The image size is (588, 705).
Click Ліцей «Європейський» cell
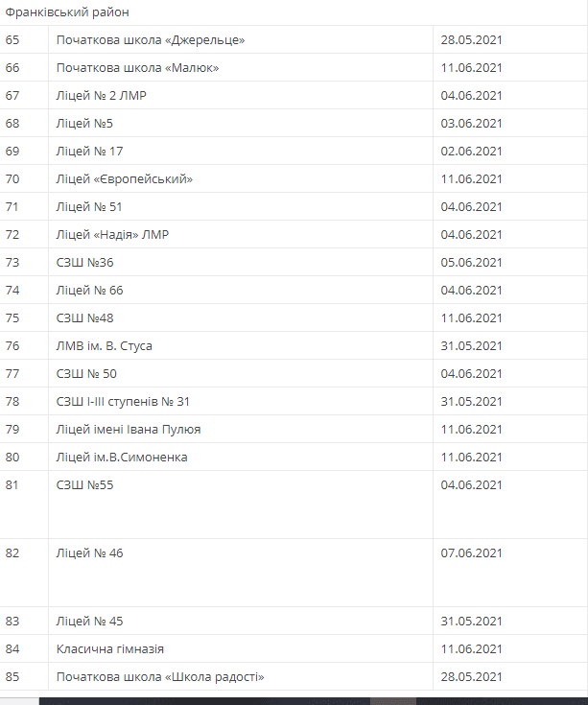tap(125, 179)
